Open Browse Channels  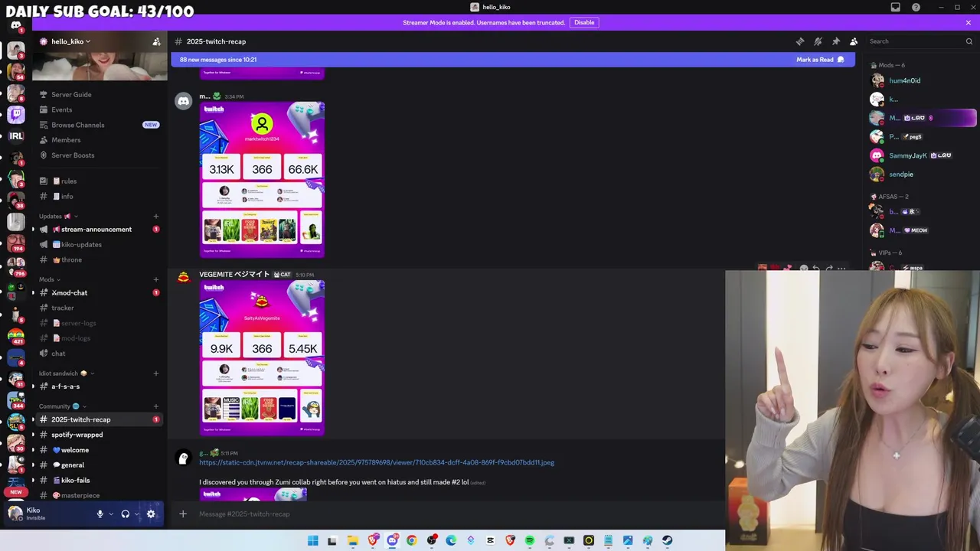click(x=100, y=125)
